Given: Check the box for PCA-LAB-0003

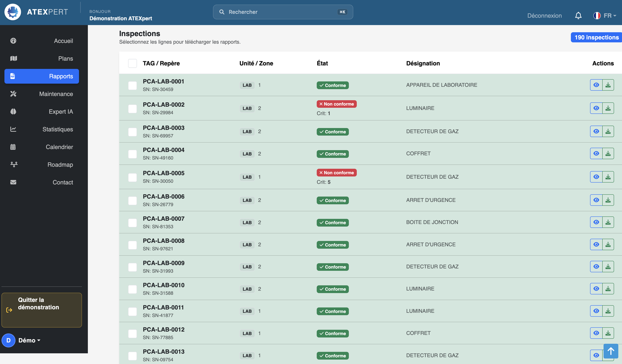Looking at the screenshot, I should (132, 132).
